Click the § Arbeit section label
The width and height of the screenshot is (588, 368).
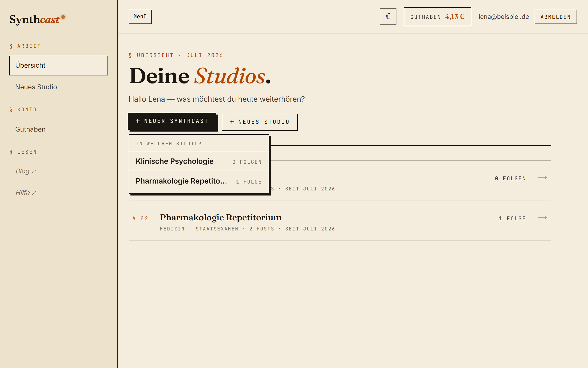(x=25, y=46)
